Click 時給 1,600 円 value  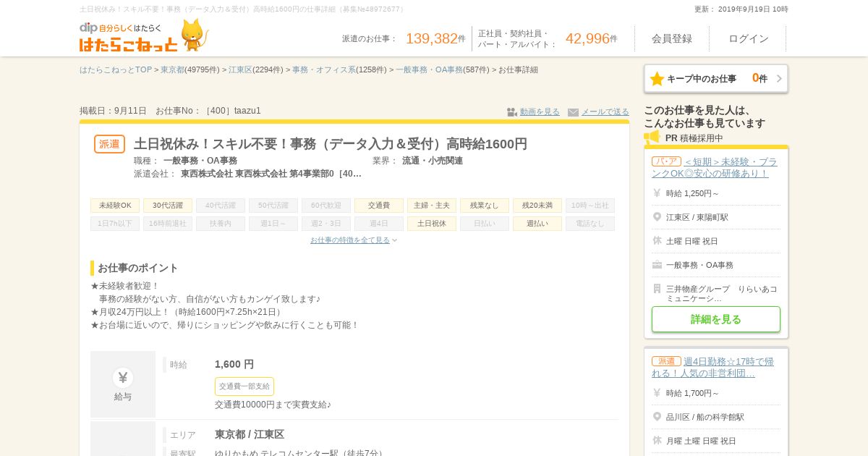pyautogui.click(x=234, y=364)
